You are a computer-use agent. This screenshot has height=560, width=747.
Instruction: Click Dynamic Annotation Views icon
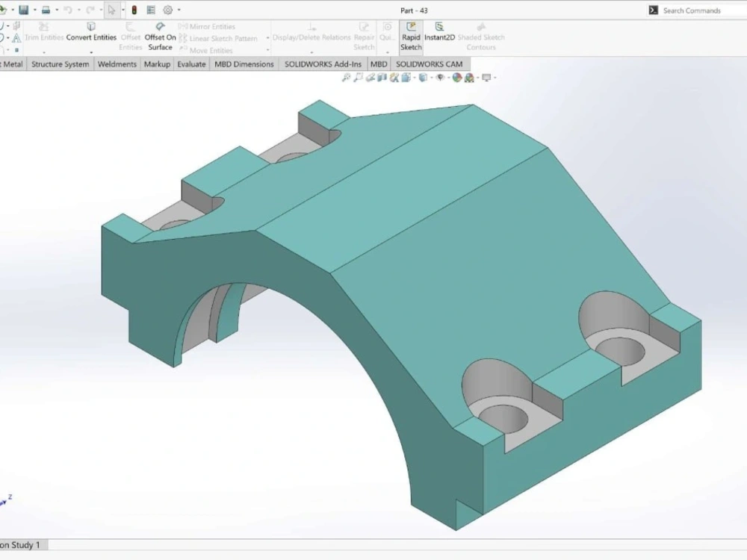point(394,78)
